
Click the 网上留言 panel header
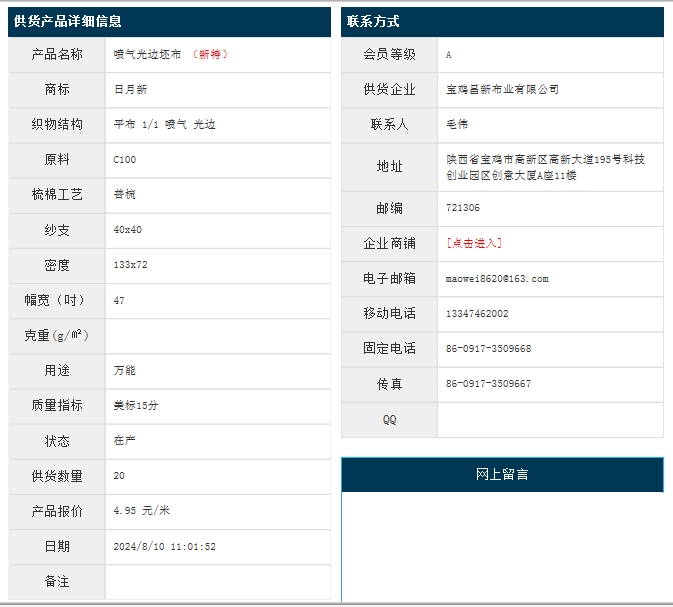pyautogui.click(x=502, y=474)
